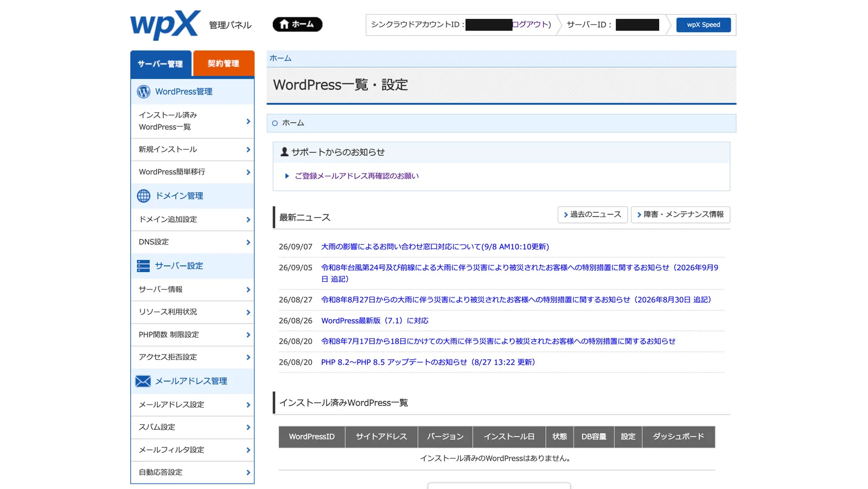Click chevron beside PHP関数 制限設定
This screenshot has width=868, height=489.
pyautogui.click(x=248, y=335)
